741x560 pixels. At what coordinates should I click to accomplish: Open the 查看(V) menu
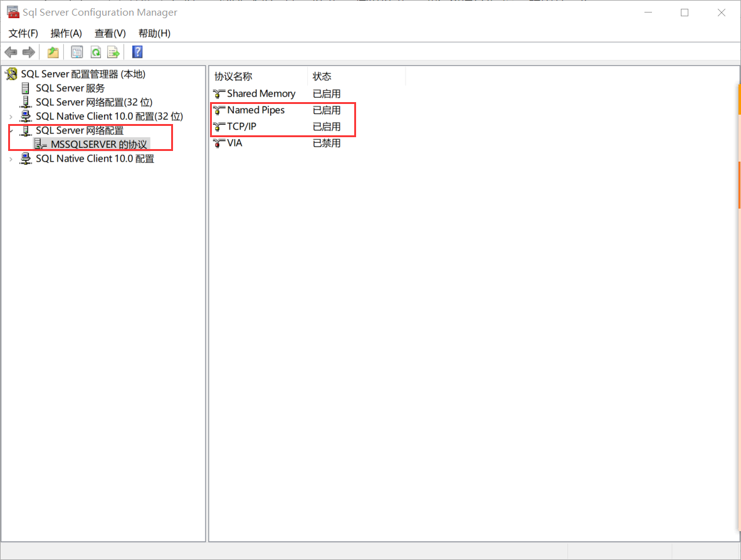(110, 33)
